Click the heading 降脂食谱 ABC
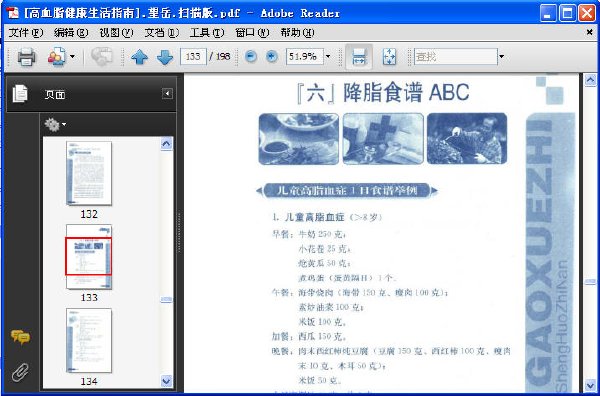Image resolution: width=600 pixels, height=396 pixels. (406, 93)
